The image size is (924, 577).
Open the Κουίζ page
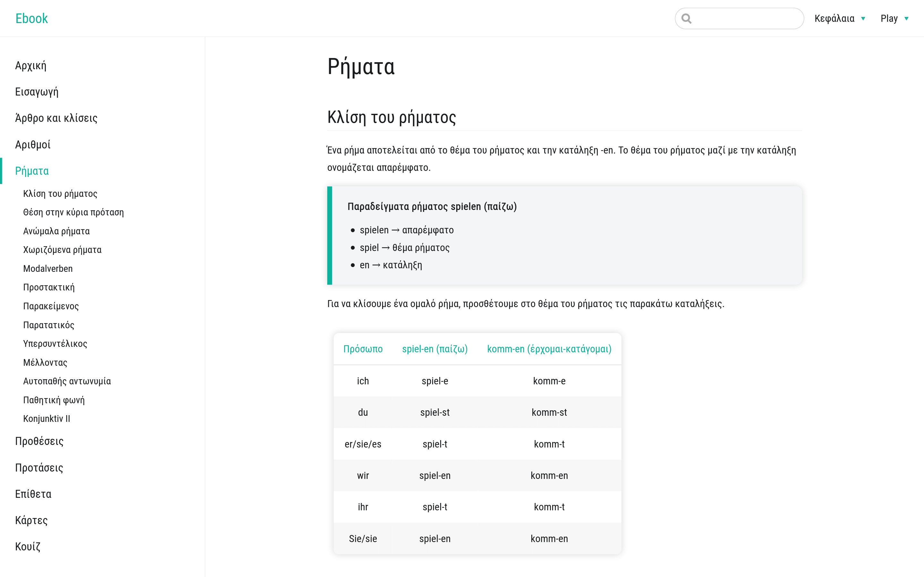coord(28,547)
